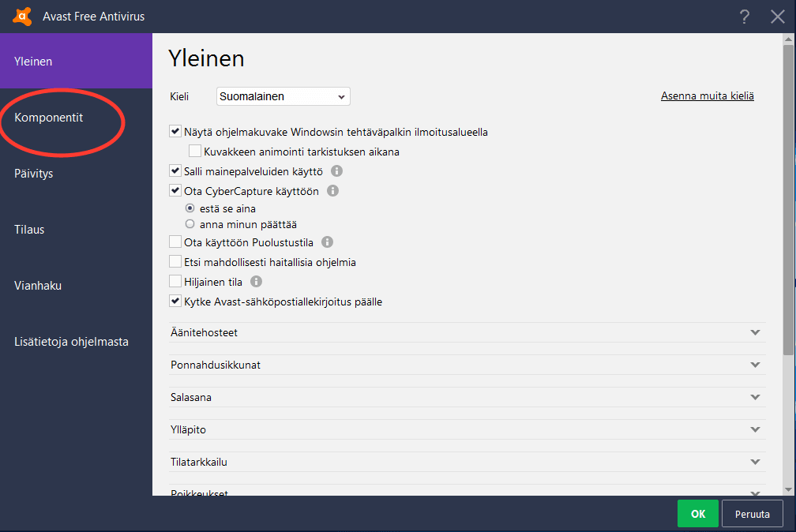Click info icon next to Salli mainepalveluiden käyttö
The width and height of the screenshot is (796, 532).
pyautogui.click(x=337, y=170)
